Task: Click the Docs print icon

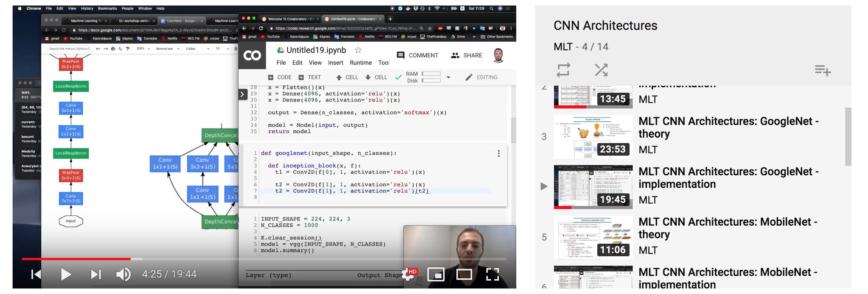Action: point(113,49)
